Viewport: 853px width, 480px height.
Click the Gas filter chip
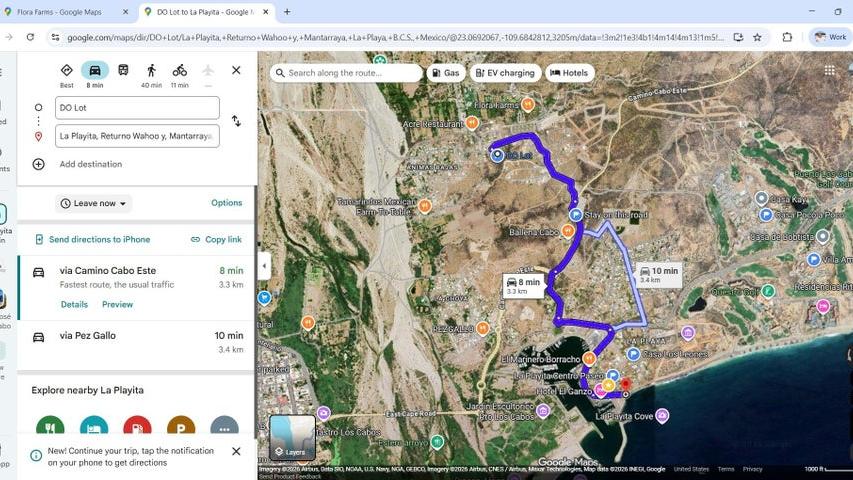click(x=445, y=73)
